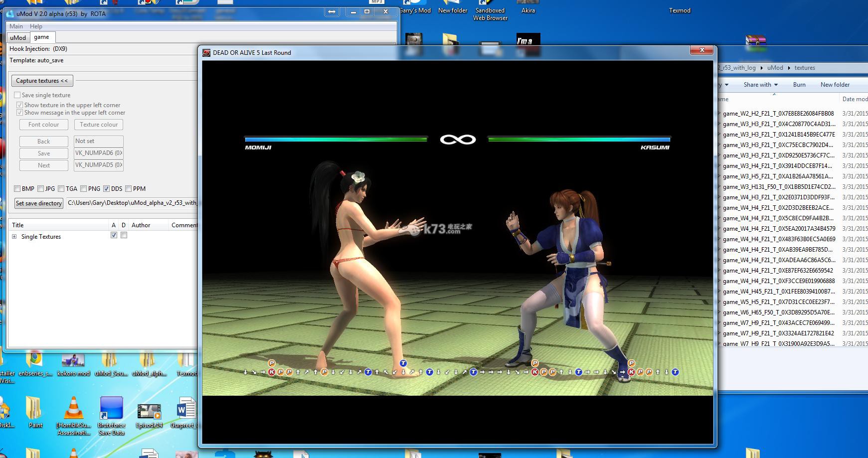Click the uMod application titlebar icon
This screenshot has height=458, width=868.
(x=10, y=13)
